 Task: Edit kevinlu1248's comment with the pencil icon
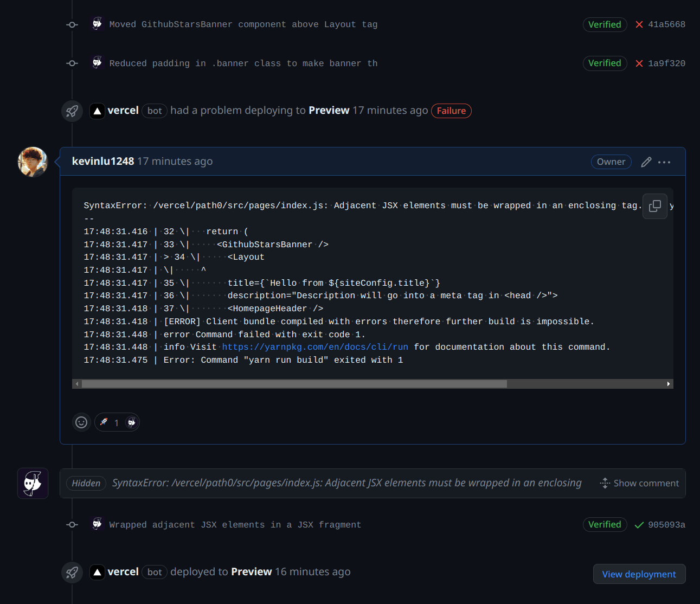(x=646, y=162)
